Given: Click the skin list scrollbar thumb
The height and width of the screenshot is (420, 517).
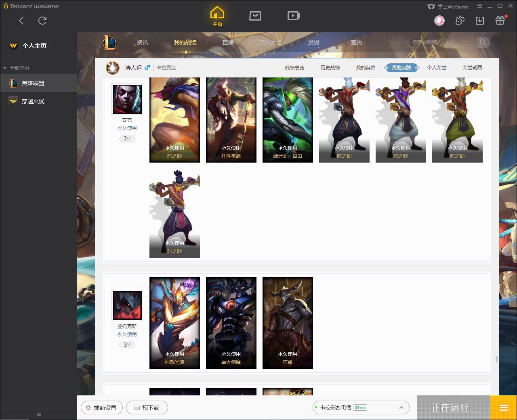Looking at the screenshot, I should 496,359.
